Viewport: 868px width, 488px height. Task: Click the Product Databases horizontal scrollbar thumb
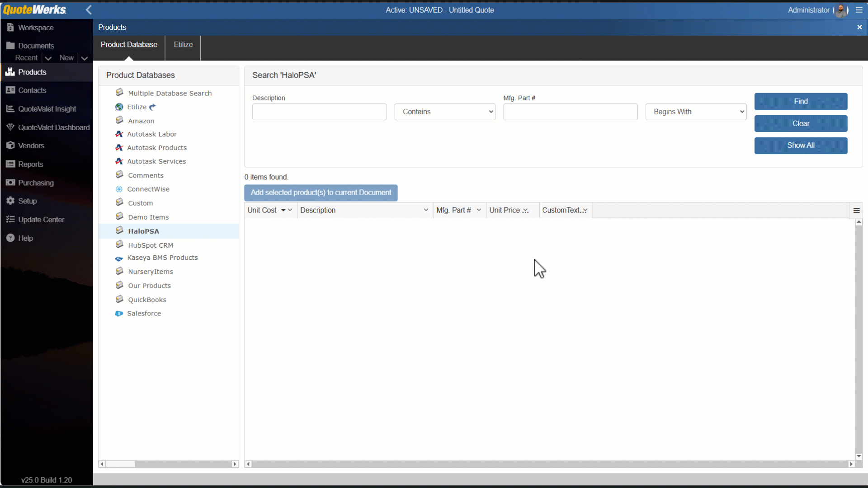coord(120,464)
